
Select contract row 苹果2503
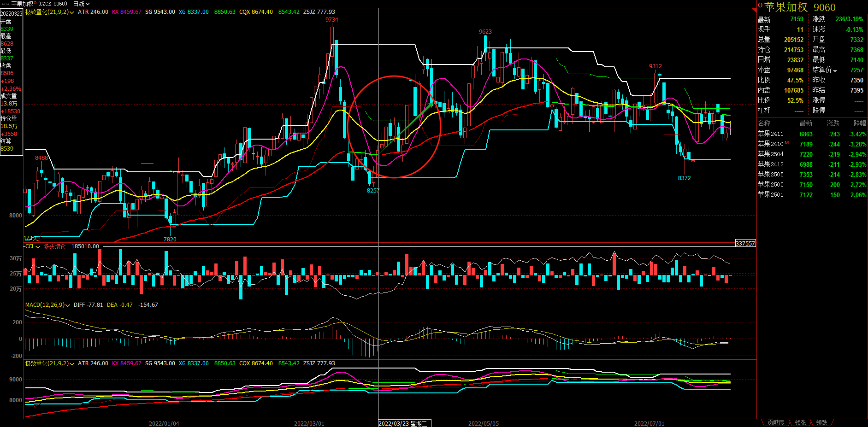pos(812,185)
